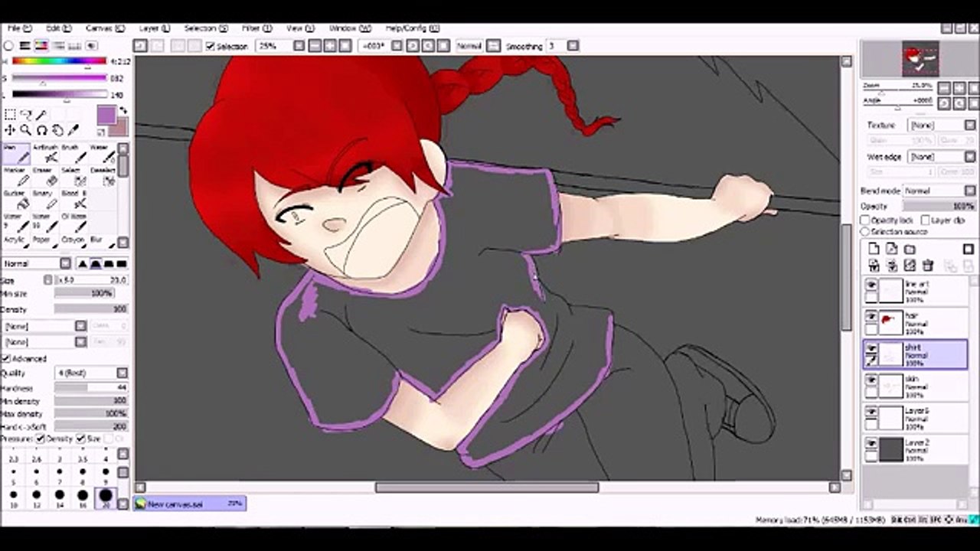Select the Brush tool in the brush palette
Screen dimensions: 980x551
(73, 154)
